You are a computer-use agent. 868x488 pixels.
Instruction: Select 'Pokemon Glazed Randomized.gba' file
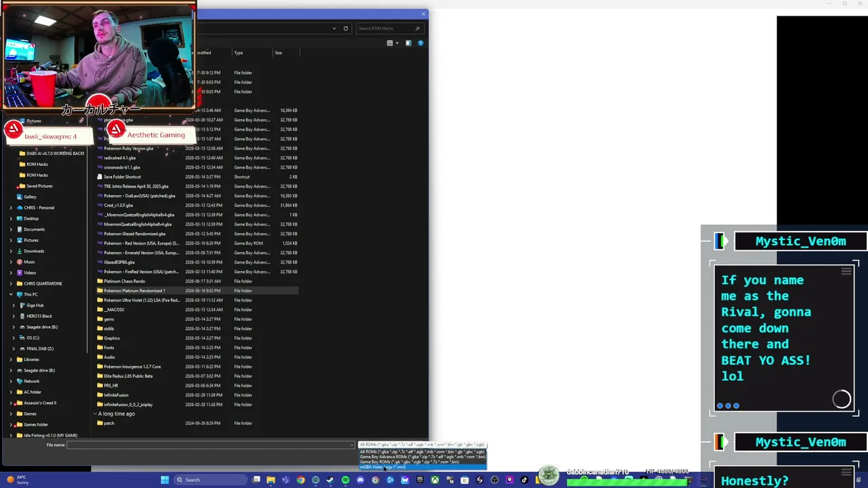(x=134, y=234)
